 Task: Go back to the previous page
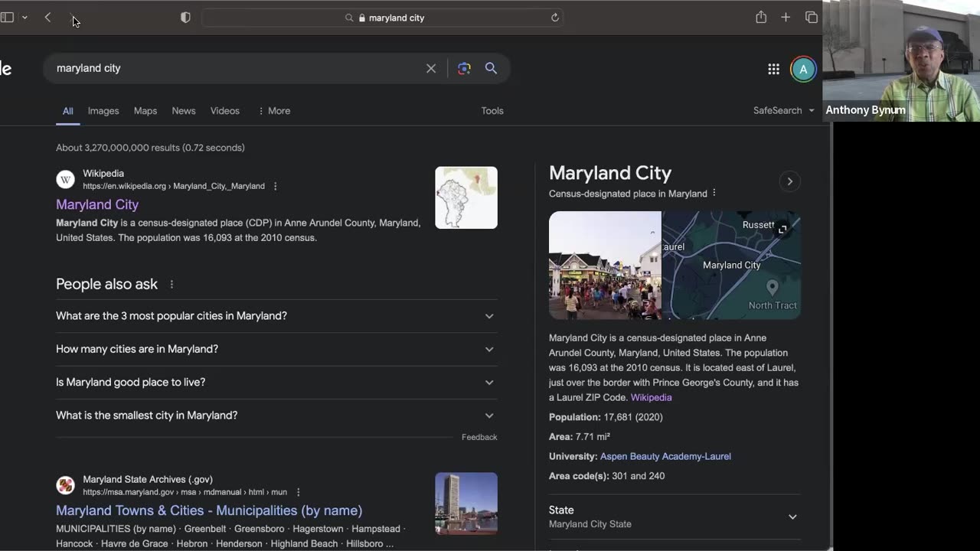click(x=47, y=18)
